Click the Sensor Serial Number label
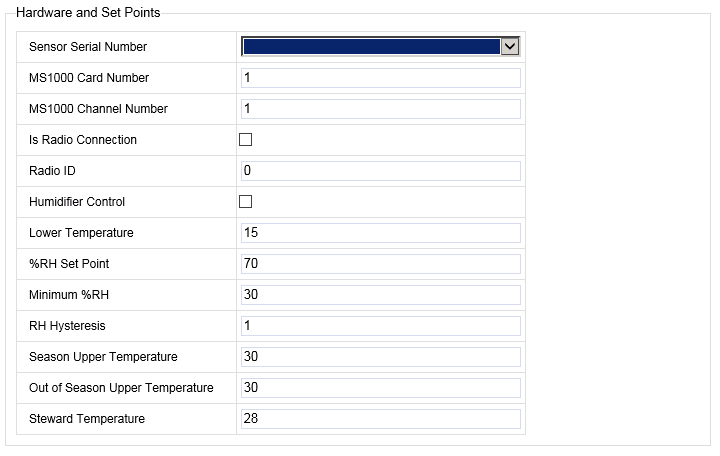Screen dimensions: 720x456 click(88, 47)
